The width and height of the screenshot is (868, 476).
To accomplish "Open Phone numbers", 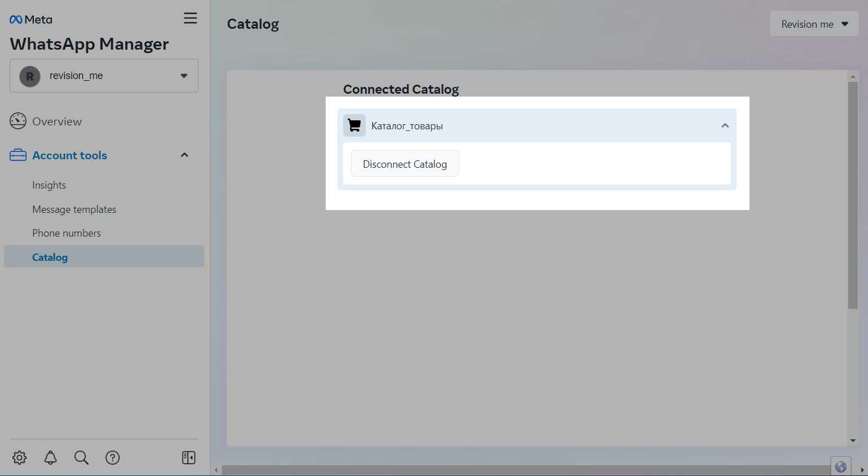I will point(67,233).
